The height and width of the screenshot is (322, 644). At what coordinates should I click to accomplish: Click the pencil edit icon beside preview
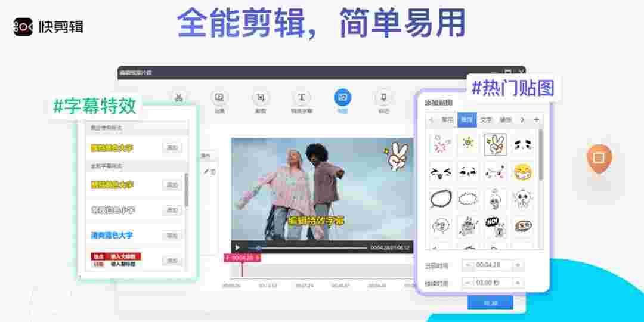206,172
